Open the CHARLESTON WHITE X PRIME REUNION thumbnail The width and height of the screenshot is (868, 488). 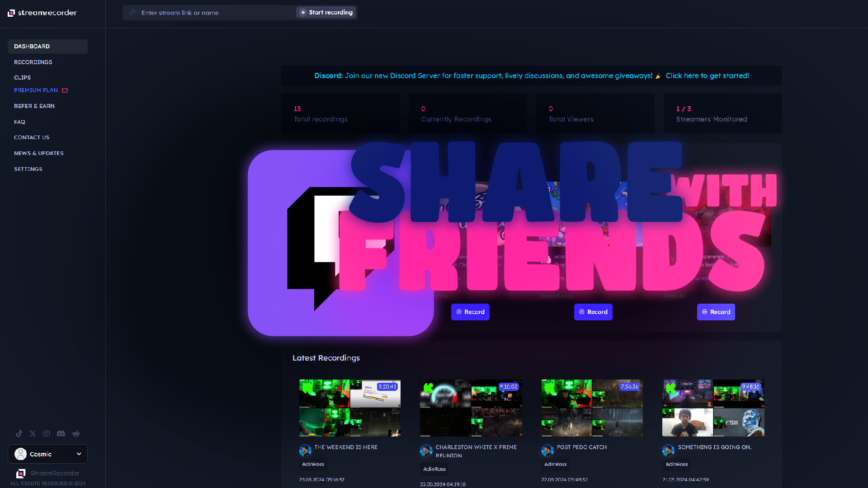pos(471,408)
